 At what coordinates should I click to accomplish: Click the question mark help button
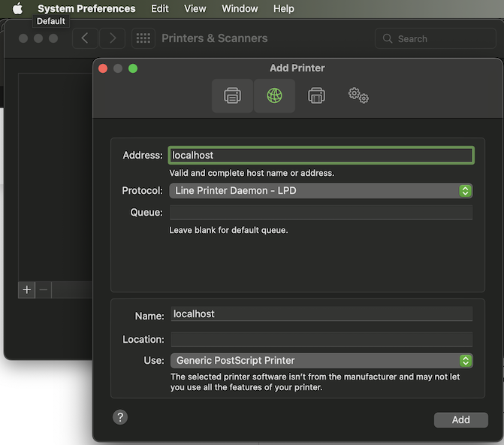(x=120, y=416)
